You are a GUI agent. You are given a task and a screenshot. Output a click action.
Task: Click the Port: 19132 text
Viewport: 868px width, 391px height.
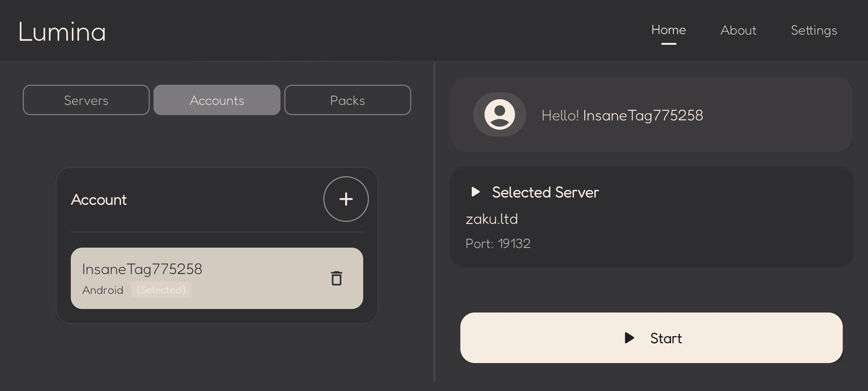(498, 244)
